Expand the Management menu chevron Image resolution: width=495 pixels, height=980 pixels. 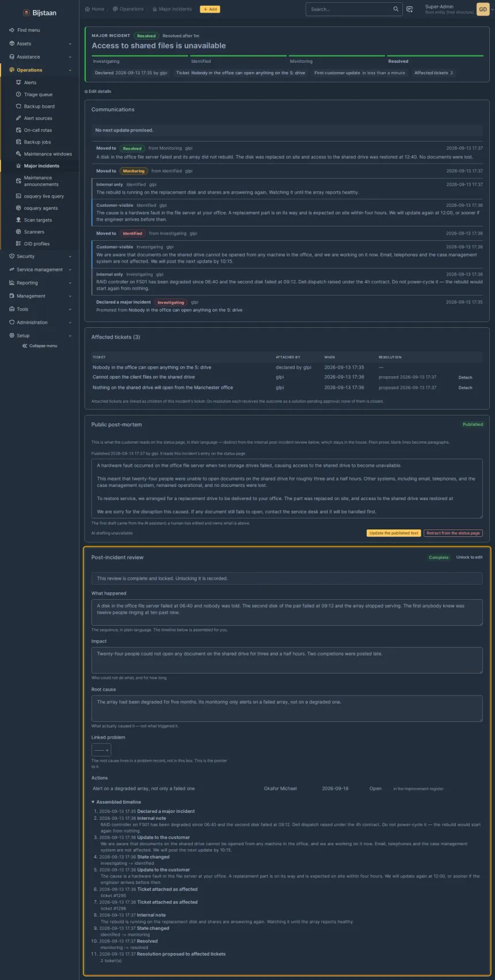(x=70, y=296)
